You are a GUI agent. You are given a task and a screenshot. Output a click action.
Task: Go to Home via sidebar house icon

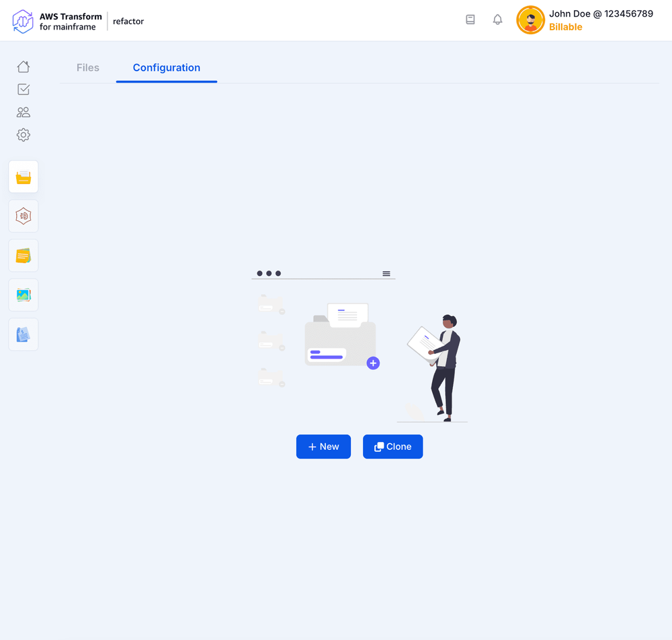pos(24,67)
